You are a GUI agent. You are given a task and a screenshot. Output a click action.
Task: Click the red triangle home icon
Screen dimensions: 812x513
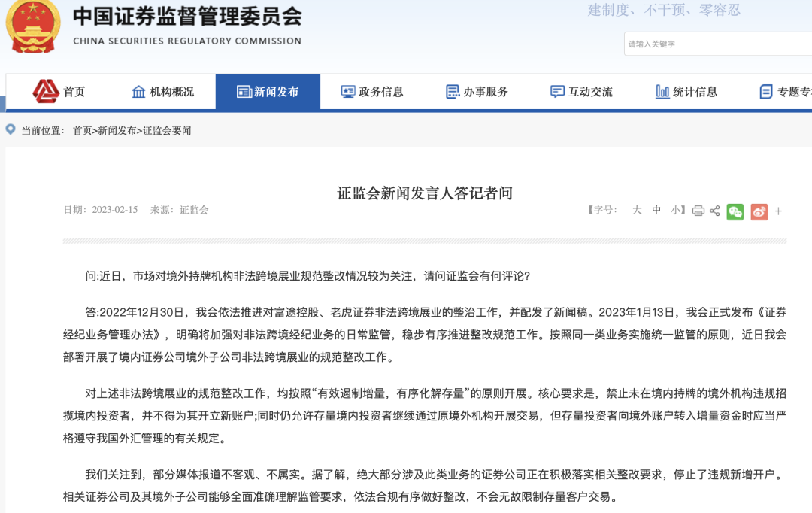46,91
